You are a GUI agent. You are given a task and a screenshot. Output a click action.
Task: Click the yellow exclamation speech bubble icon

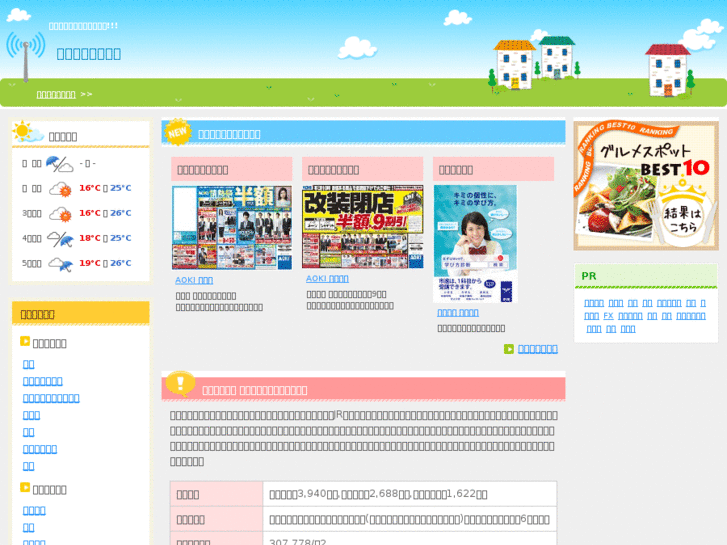pyautogui.click(x=180, y=384)
